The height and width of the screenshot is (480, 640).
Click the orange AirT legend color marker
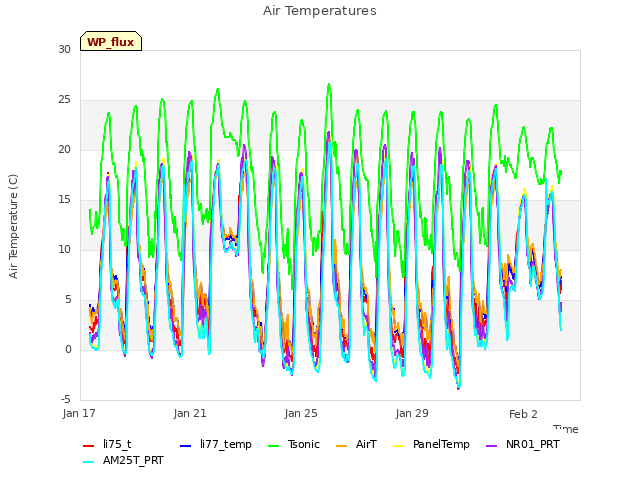[341, 446]
